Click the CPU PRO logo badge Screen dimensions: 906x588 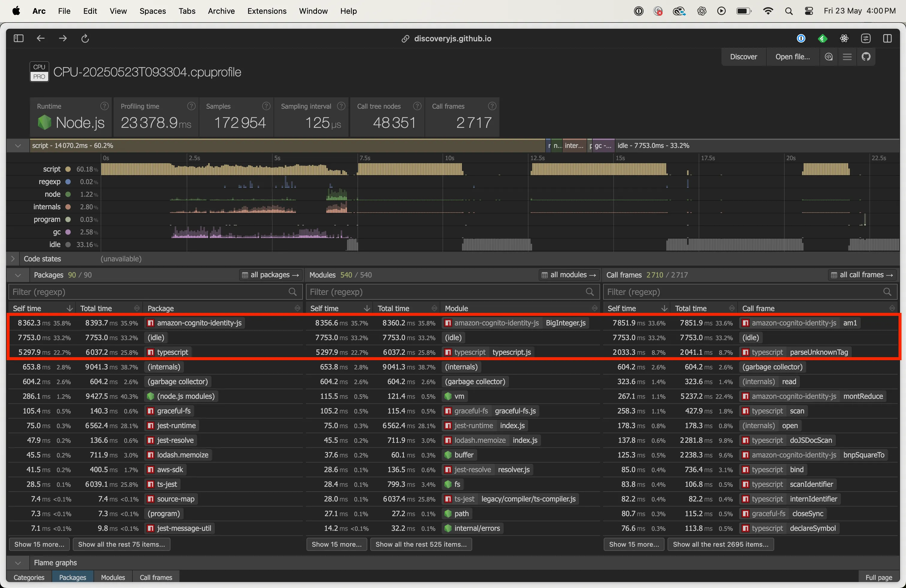pyautogui.click(x=39, y=72)
